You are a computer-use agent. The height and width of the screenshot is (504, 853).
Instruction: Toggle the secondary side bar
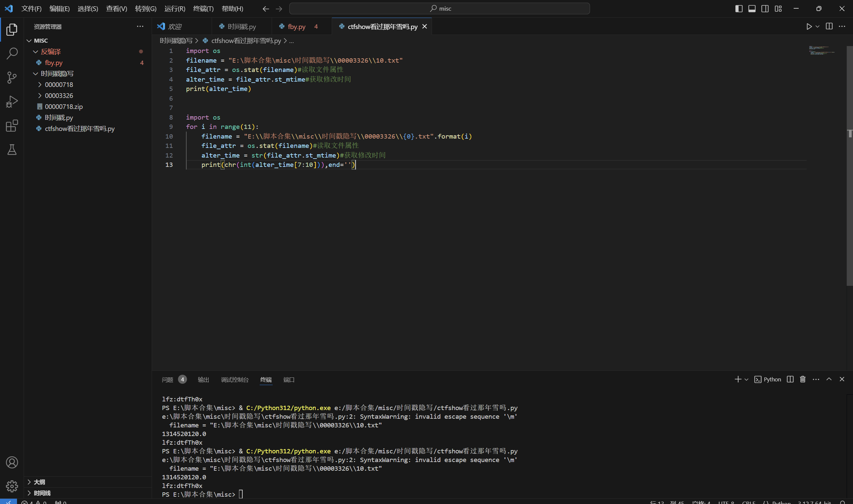tap(765, 9)
